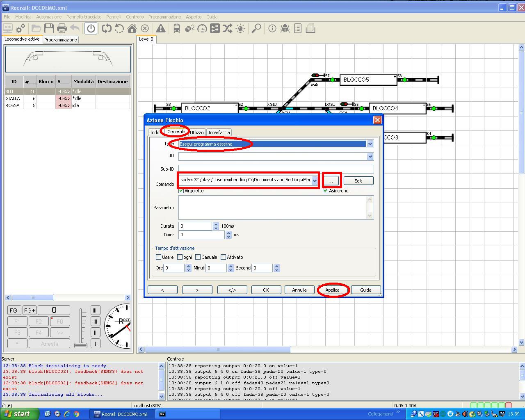Click the Chrome quick launch icon
Image resolution: width=525 pixels, height=420 pixels.
point(77,414)
